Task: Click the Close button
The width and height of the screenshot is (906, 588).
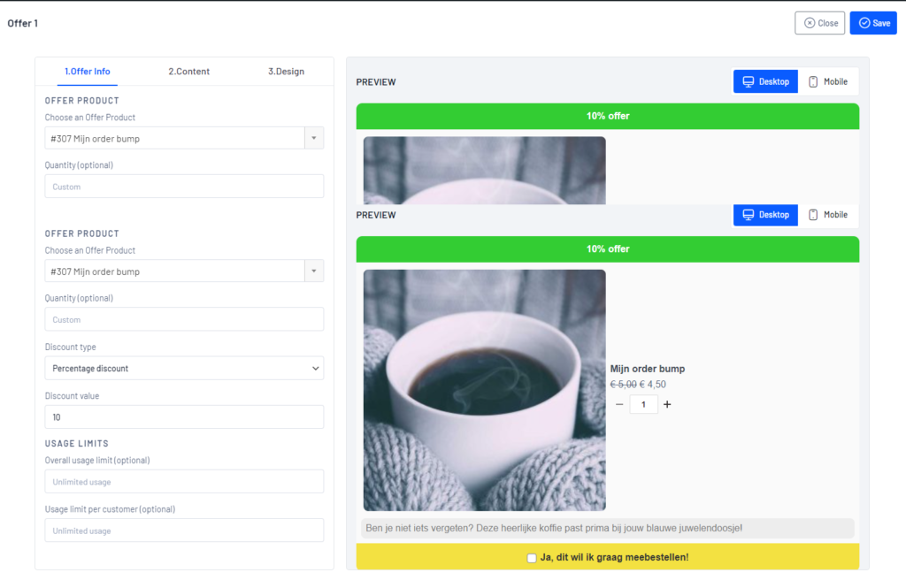Action: (819, 23)
